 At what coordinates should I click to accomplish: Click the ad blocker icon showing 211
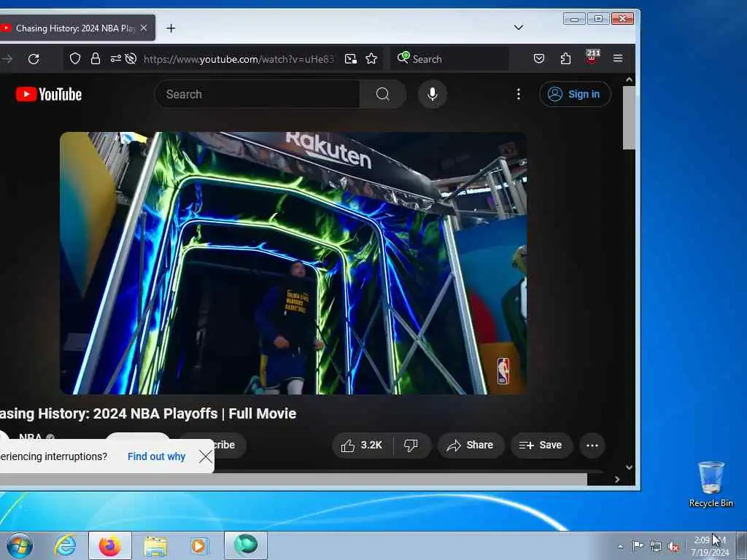coord(592,57)
